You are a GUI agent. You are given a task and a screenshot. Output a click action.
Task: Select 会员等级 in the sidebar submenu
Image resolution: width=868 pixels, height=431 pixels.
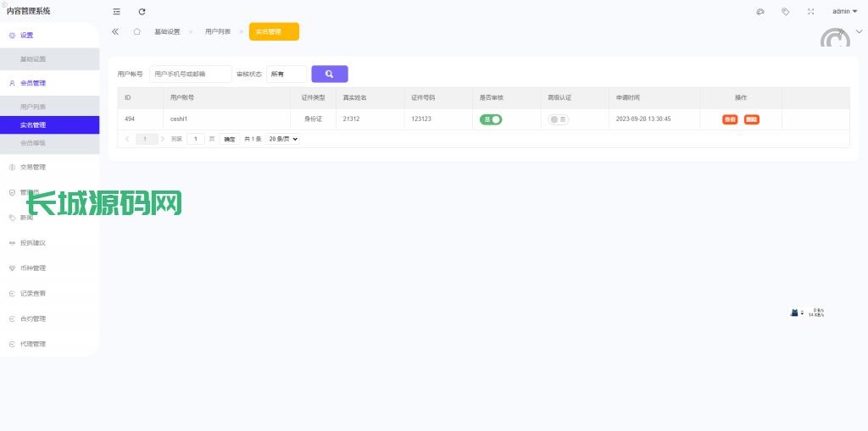[x=33, y=143]
